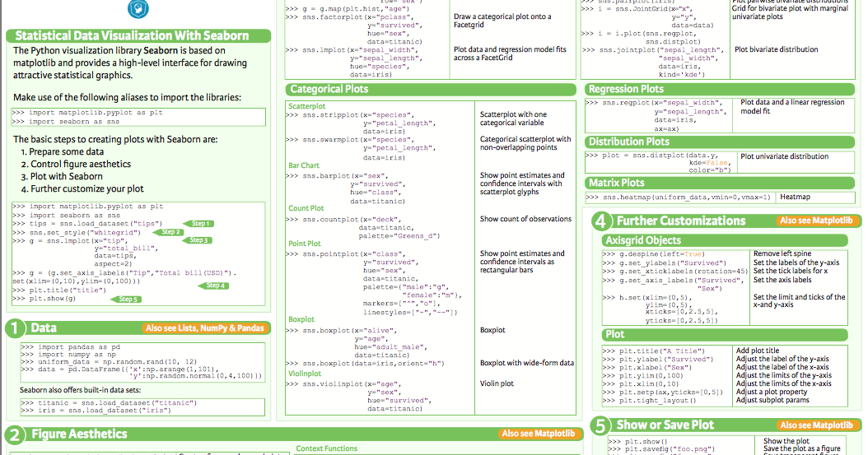Click the number 1 badge beside Data
Viewport: 868px width, 455px height.
click(x=15, y=328)
